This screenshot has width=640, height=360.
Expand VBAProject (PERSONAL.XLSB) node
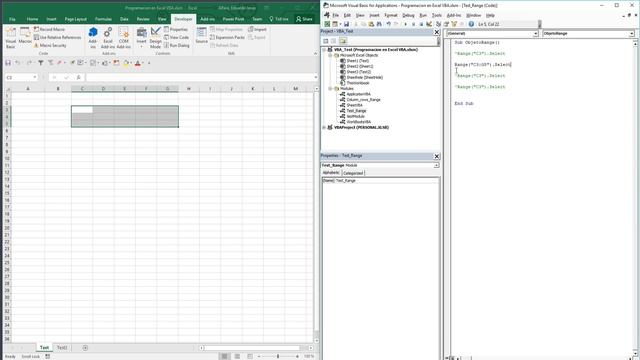click(x=324, y=127)
